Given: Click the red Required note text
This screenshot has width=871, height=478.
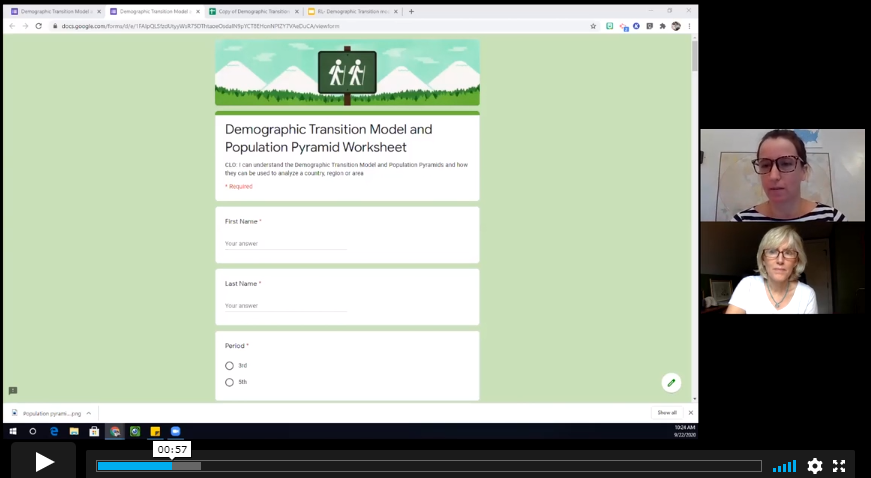Looking at the screenshot, I should (x=239, y=187).
